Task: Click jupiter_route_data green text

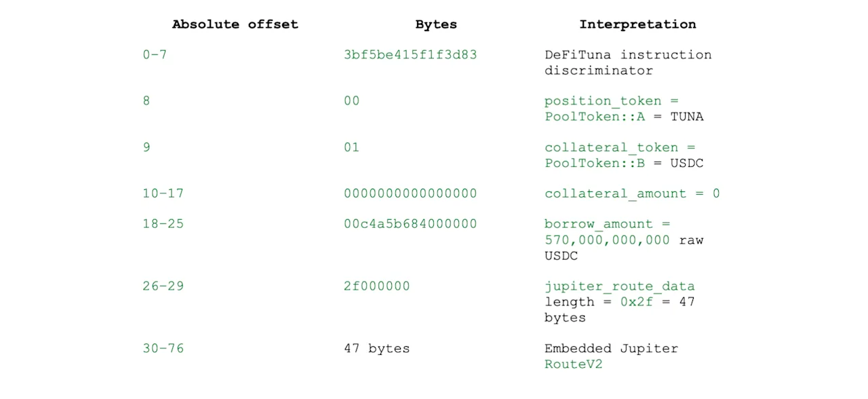Action: (x=619, y=286)
